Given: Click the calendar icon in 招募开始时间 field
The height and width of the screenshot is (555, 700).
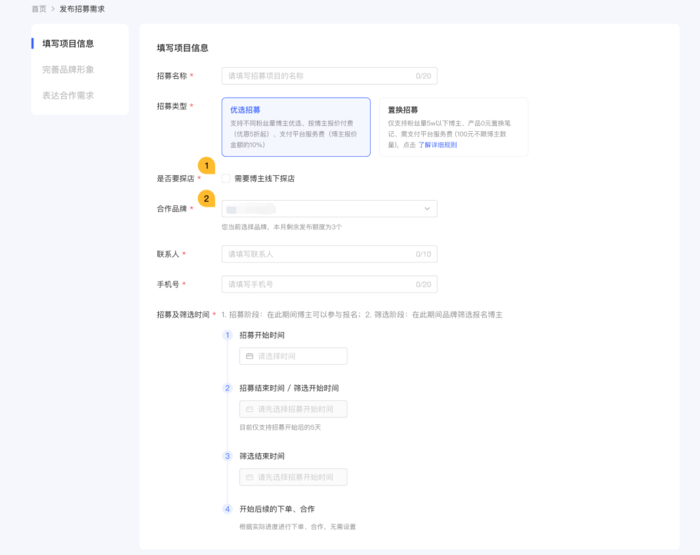Looking at the screenshot, I should tap(249, 356).
